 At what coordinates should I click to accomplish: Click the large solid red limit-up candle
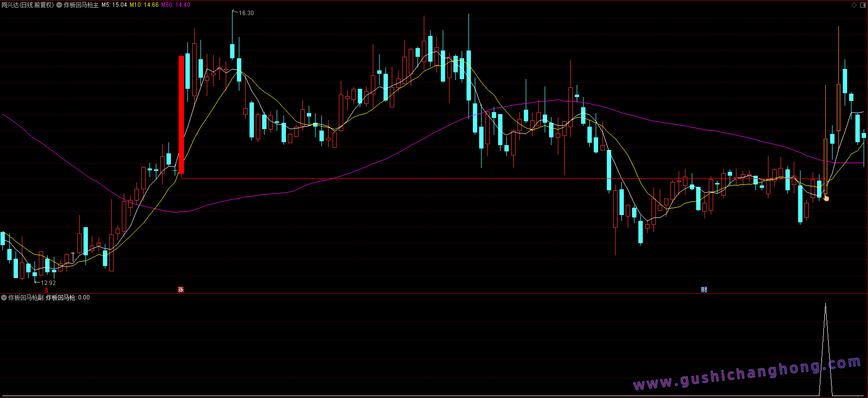pyautogui.click(x=182, y=114)
